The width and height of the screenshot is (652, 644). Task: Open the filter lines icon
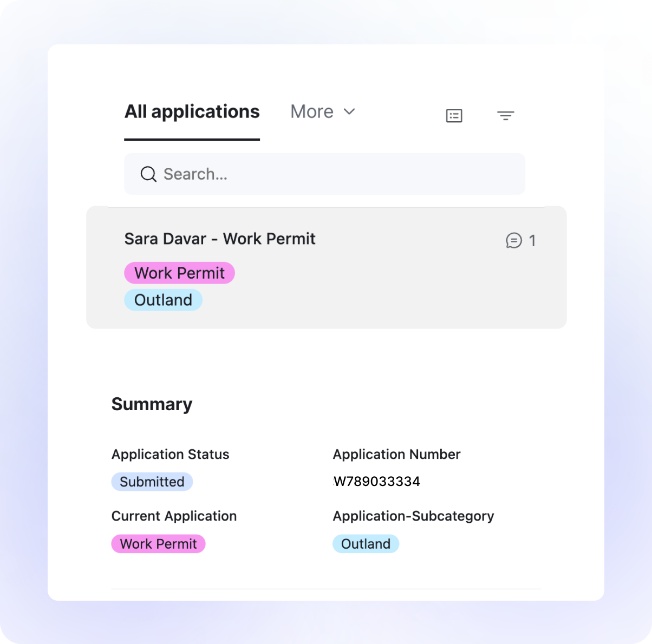pyautogui.click(x=505, y=115)
